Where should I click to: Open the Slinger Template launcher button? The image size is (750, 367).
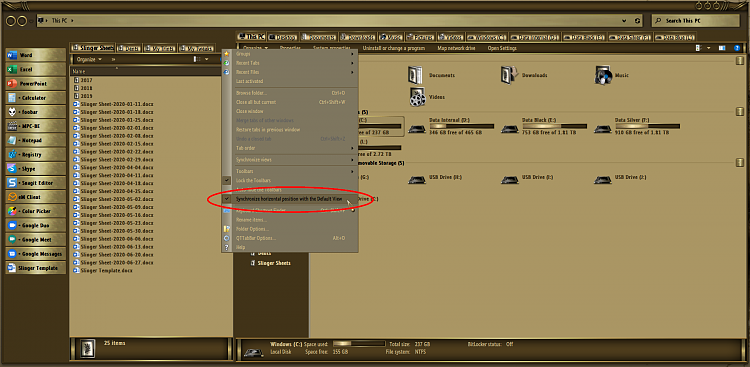36,268
